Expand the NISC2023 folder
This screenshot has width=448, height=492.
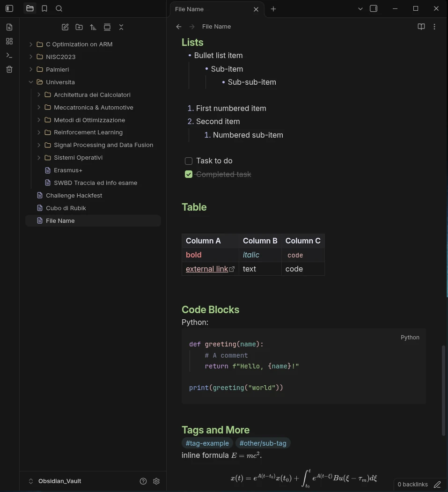click(31, 57)
